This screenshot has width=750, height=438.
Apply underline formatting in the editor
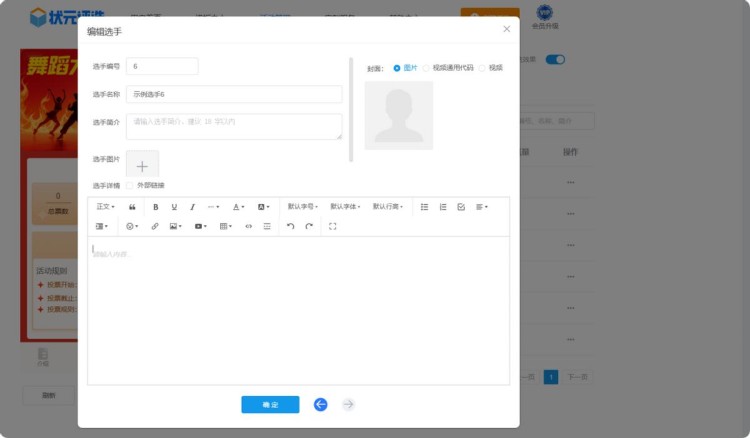coord(174,207)
